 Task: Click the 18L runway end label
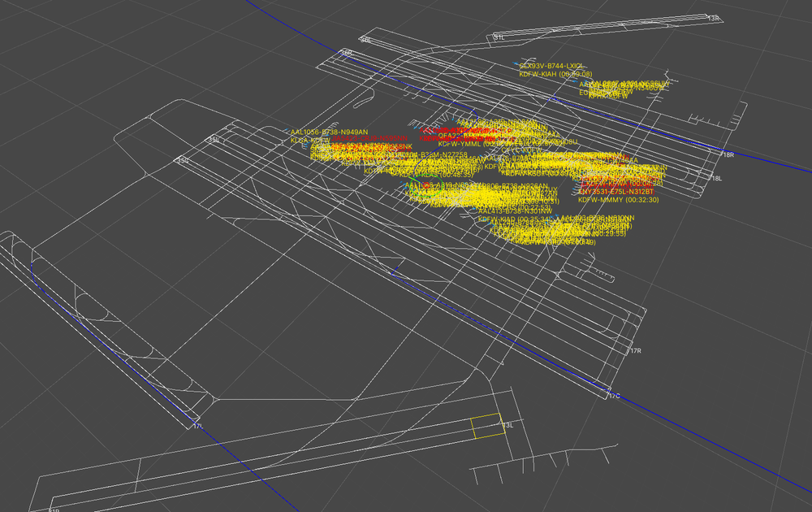(716, 178)
